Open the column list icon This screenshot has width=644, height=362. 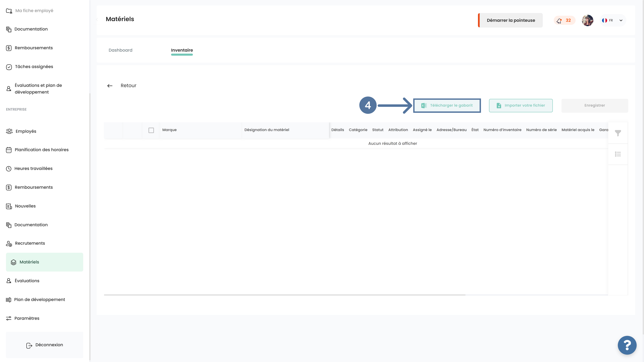pyautogui.click(x=618, y=154)
